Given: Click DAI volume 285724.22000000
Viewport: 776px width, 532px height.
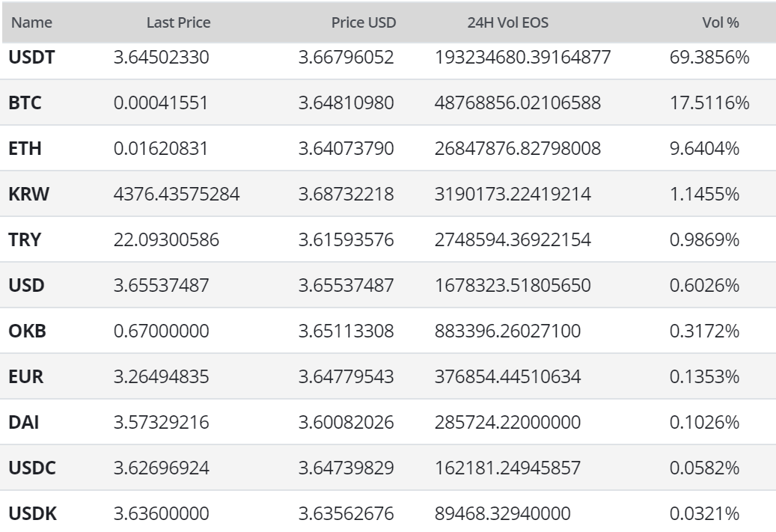Looking at the screenshot, I should [508, 423].
